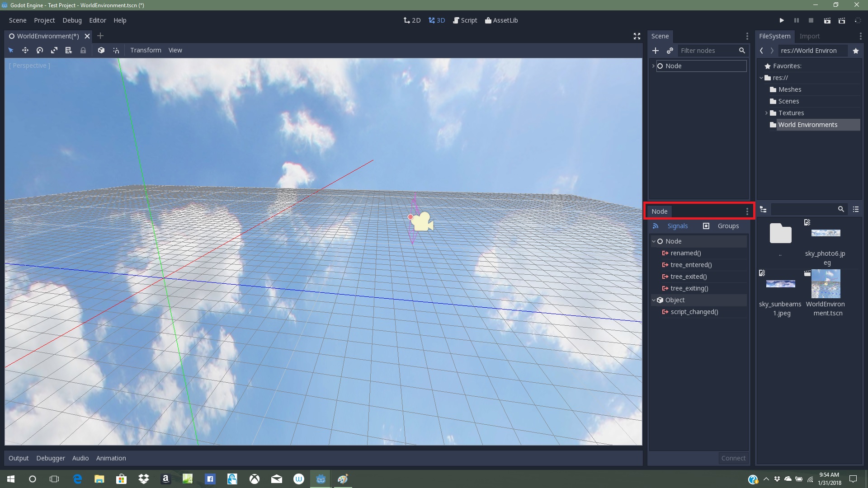Screen dimensions: 868x488
Task: Open the Node panel three-dot options
Action: click(x=747, y=211)
